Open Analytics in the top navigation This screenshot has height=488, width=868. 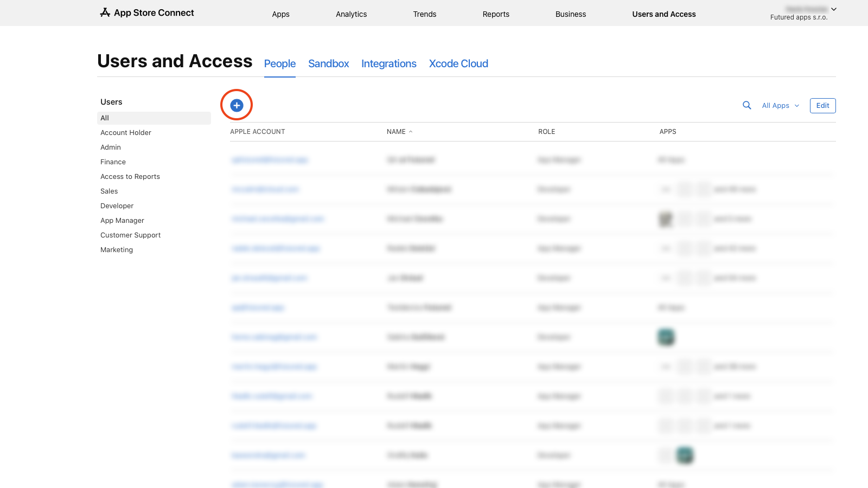pyautogui.click(x=351, y=14)
